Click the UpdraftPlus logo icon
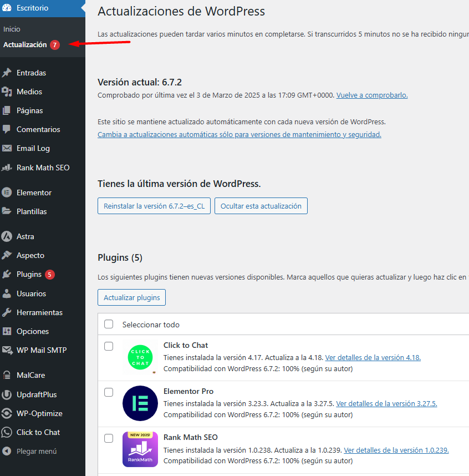Screen dimensions: 469x476 7,394
